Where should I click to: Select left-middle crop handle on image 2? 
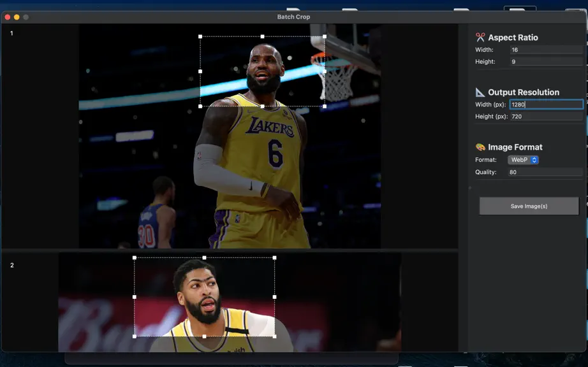[135, 297]
